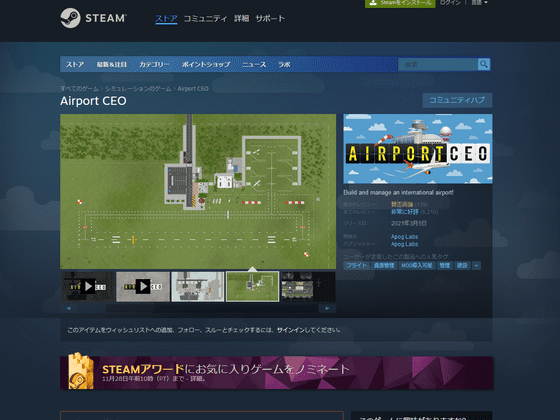This screenshot has width=560, height=420.
Task: Click the search magnifier icon
Action: point(484,64)
